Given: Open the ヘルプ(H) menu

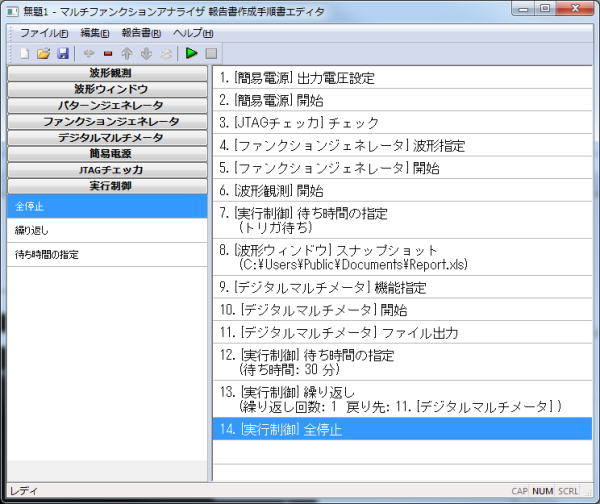Looking at the screenshot, I should coord(193,33).
